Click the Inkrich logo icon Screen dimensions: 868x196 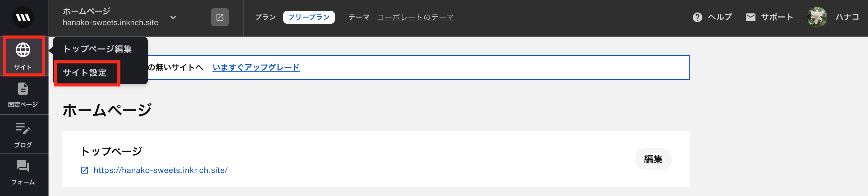click(23, 17)
